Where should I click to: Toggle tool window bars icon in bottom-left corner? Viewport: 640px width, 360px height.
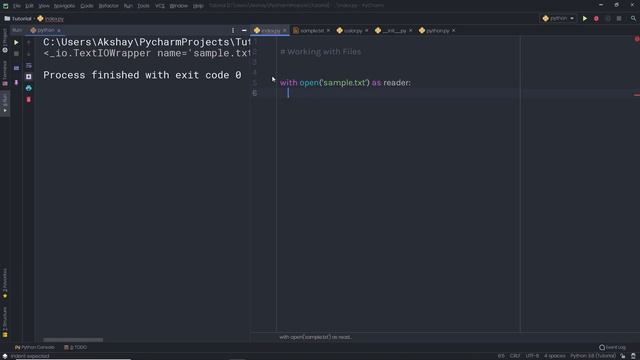coord(5,356)
